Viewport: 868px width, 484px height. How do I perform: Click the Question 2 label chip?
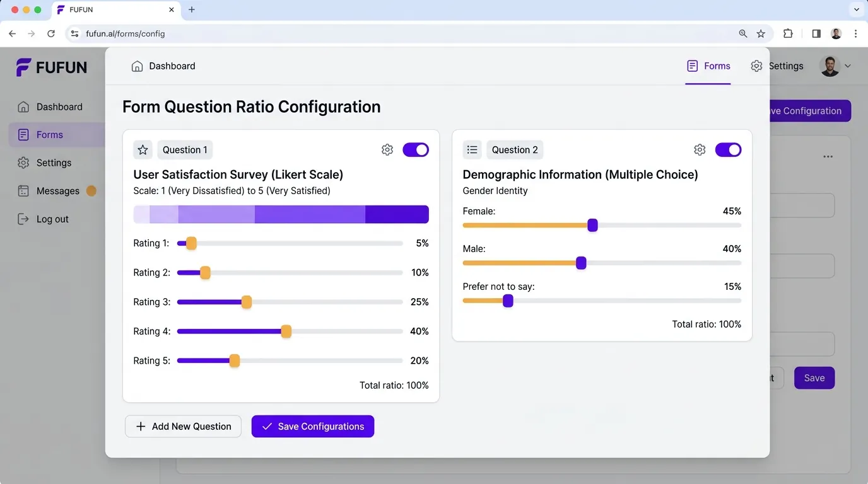pyautogui.click(x=515, y=149)
